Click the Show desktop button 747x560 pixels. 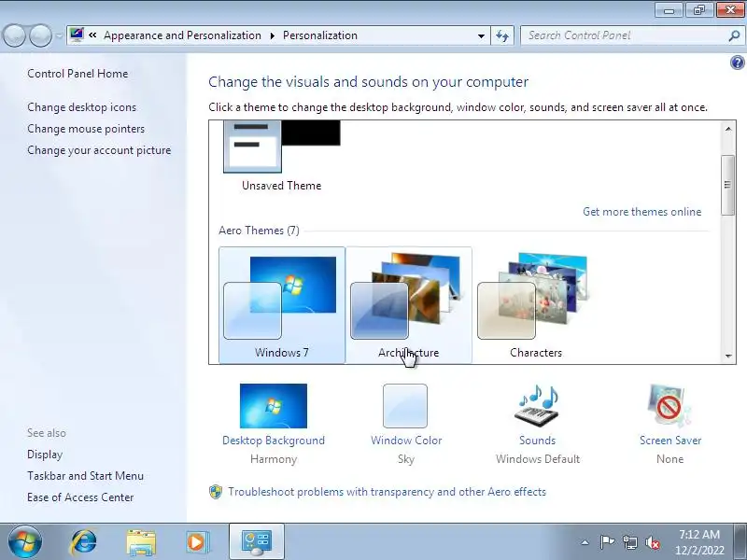[740, 542]
